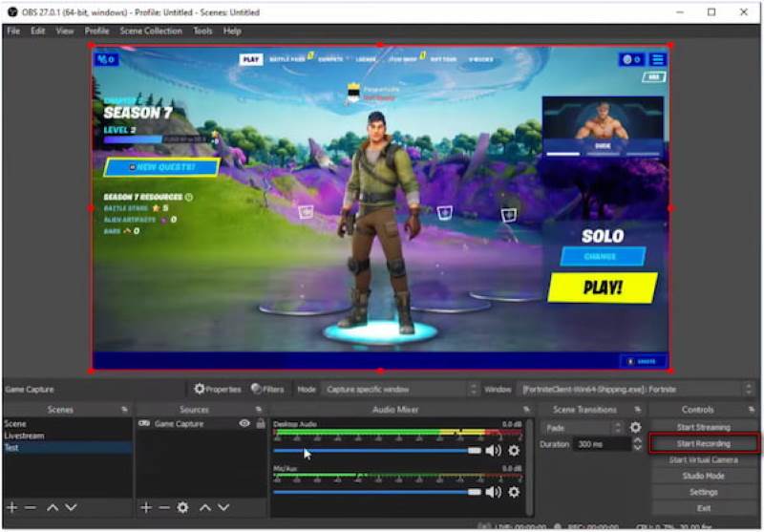
Task: Open Filters for Game Capture source
Action: tap(267, 390)
